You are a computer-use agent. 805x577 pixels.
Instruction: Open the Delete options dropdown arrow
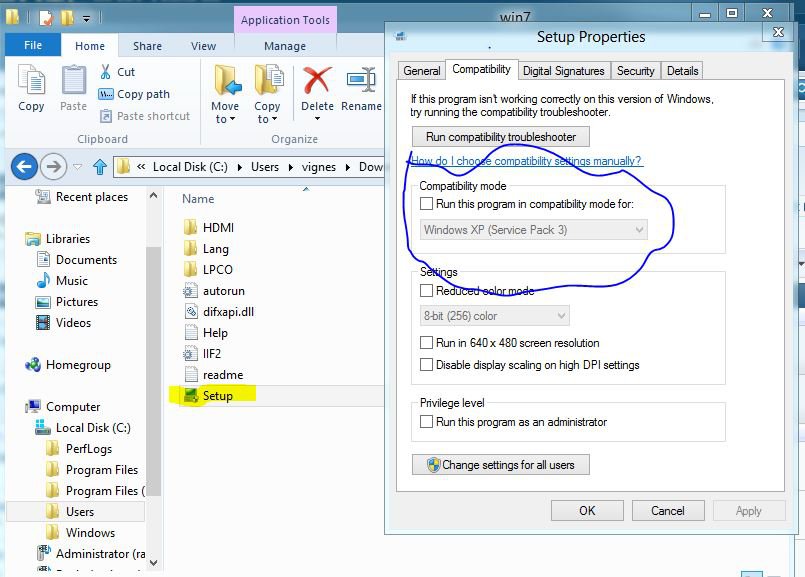tap(317, 119)
